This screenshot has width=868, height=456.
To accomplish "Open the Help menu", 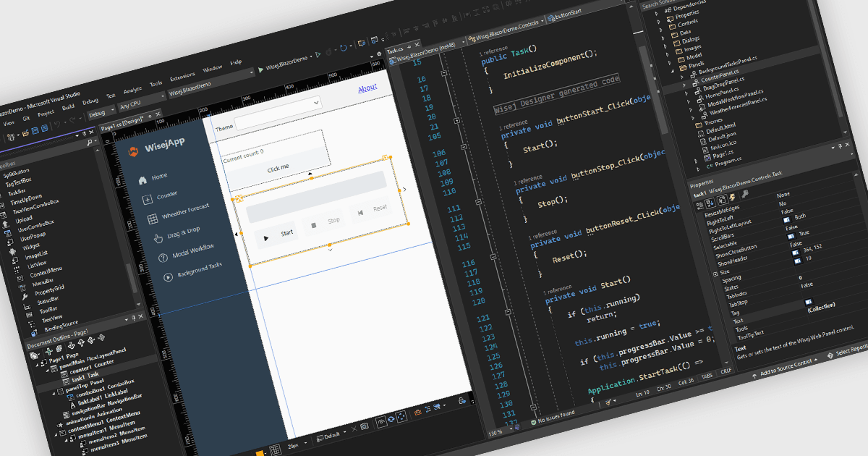I will click(x=236, y=62).
